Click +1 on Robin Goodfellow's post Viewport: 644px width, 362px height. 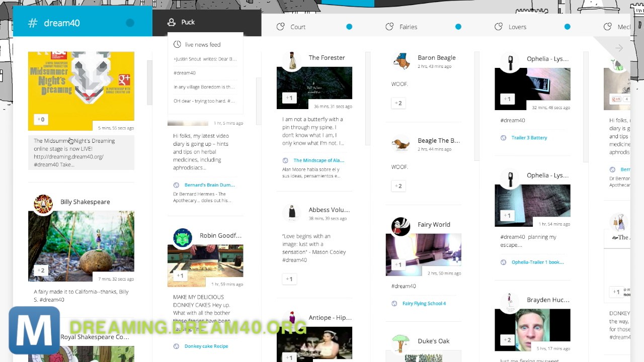180,276
